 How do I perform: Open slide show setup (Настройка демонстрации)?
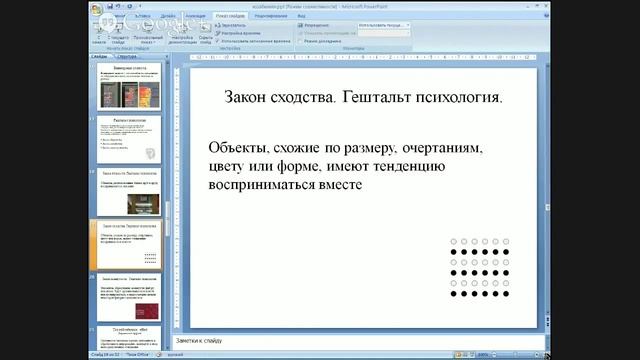pyautogui.click(x=182, y=33)
